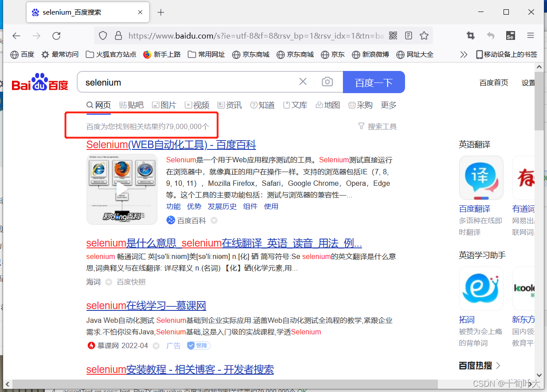The width and height of the screenshot is (547, 392).
Task: Open the QR code icon in address bar
Action: pos(393,35)
